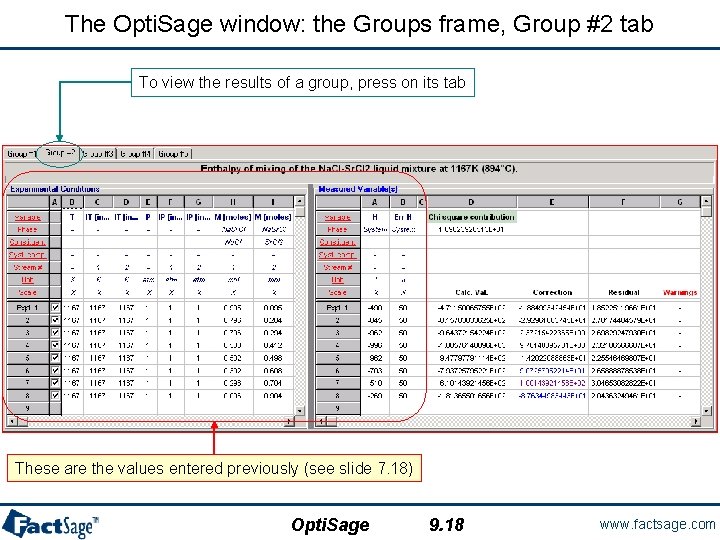Image resolution: width=720 pixels, height=540 pixels.
Task: Click the cell with value 0.701
Action: point(273,383)
